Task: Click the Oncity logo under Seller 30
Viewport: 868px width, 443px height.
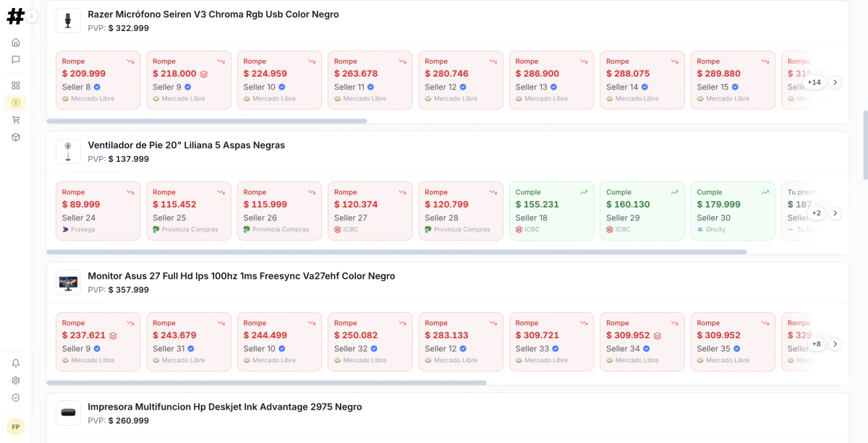Action: 700,230
